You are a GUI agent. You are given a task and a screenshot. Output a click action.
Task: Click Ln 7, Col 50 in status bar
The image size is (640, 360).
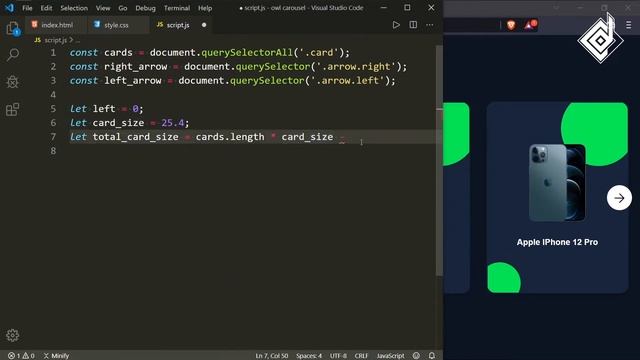pyautogui.click(x=271, y=356)
